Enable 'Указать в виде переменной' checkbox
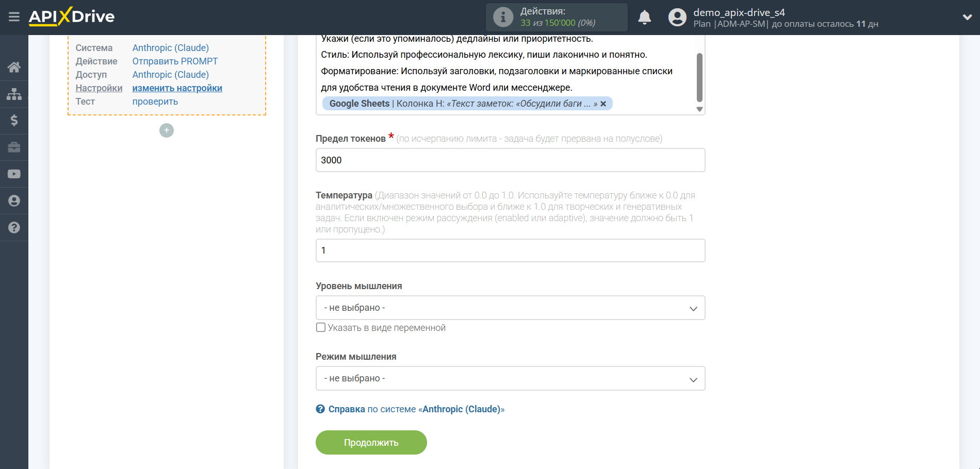Image resolution: width=980 pixels, height=469 pixels. (x=321, y=328)
